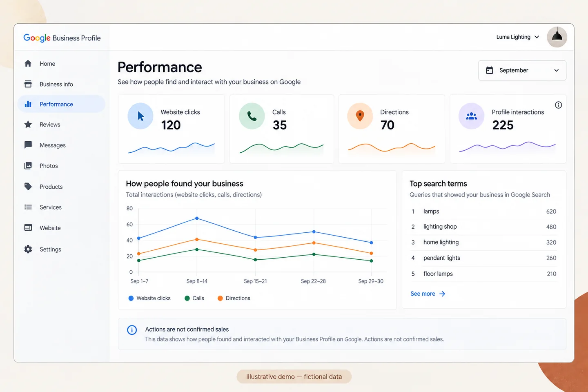
Task: Click green legend dot for Calls
Action: pos(187,298)
